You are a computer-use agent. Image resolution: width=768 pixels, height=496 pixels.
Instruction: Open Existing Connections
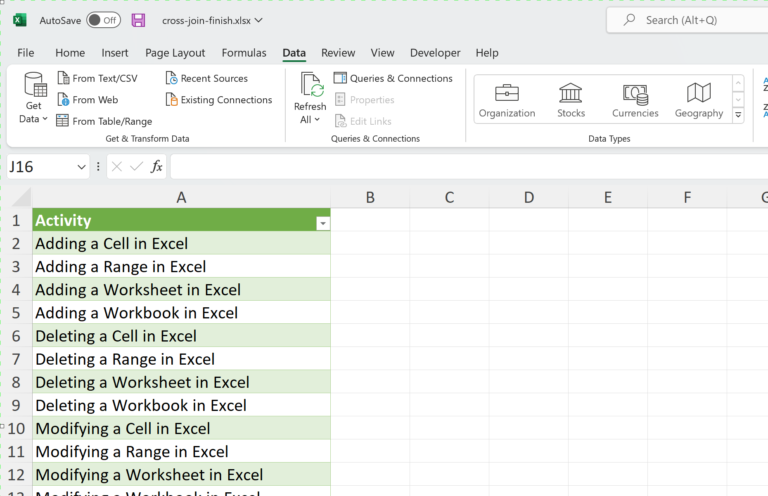click(218, 100)
